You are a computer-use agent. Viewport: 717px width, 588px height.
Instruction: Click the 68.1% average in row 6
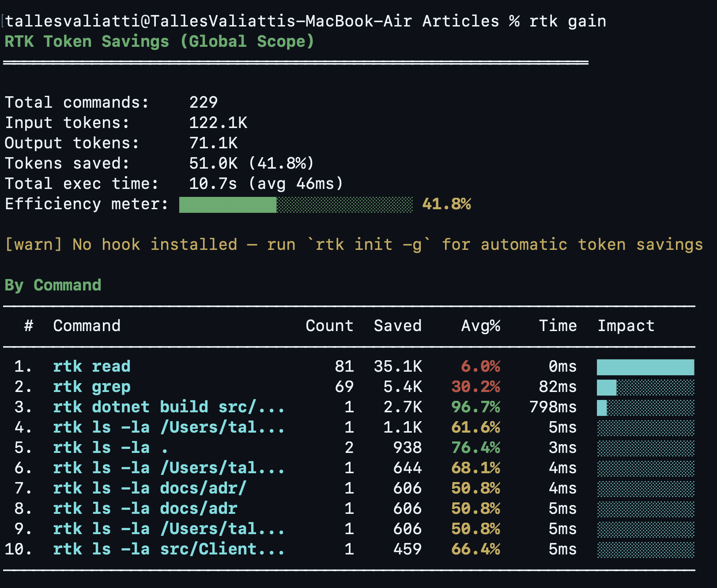tap(476, 468)
